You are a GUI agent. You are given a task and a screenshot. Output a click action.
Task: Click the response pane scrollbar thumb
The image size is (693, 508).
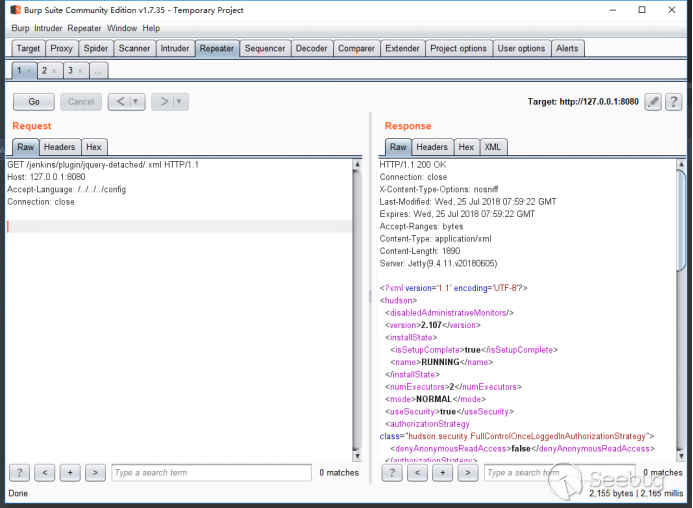pyautogui.click(x=681, y=220)
